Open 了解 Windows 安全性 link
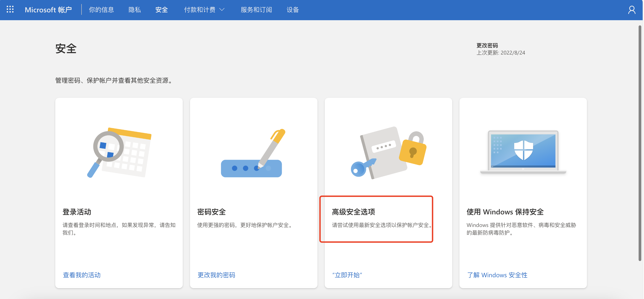The image size is (644, 299). click(x=497, y=275)
